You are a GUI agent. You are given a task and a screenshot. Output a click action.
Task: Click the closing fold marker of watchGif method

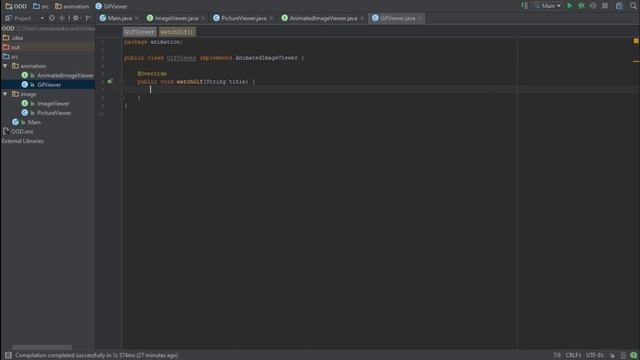click(122, 98)
